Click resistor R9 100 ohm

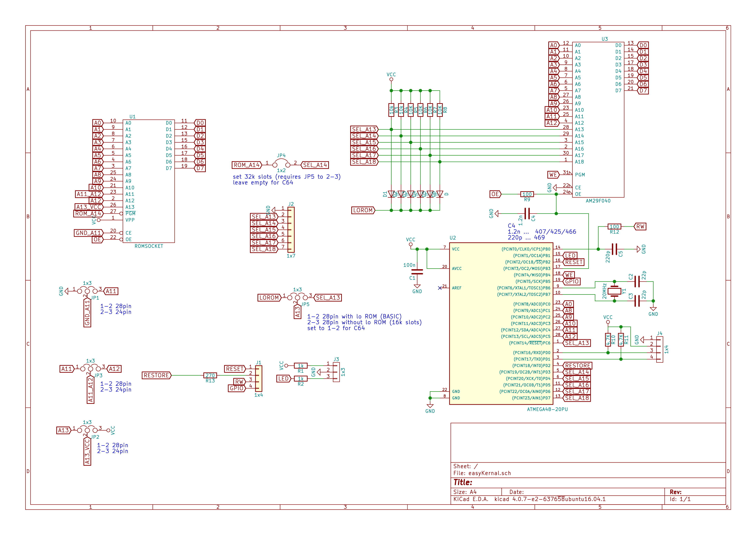point(527,194)
